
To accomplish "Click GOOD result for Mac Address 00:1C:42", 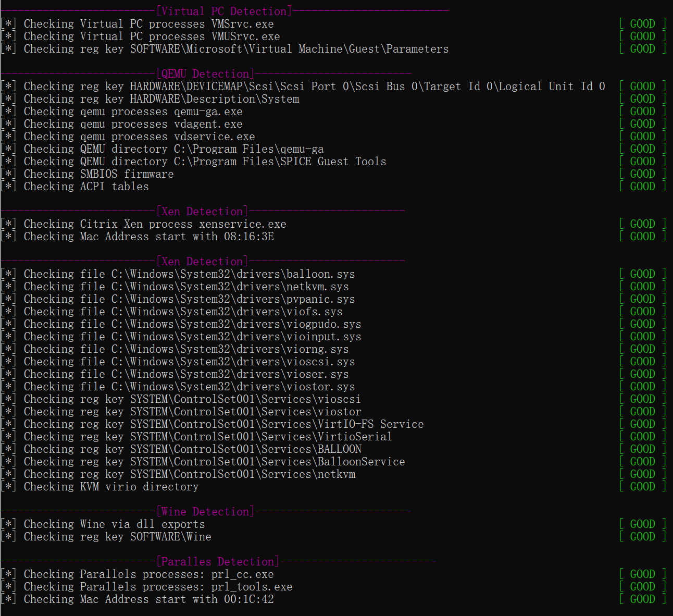I will (x=642, y=599).
